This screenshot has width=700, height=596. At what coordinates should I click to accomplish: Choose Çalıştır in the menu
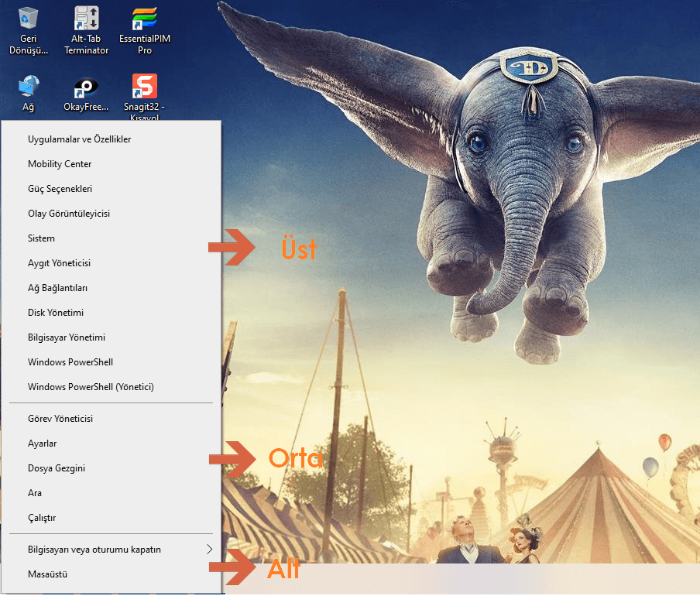point(112,518)
